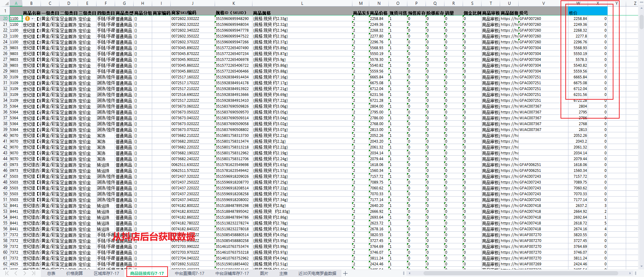
Task: Add a new sheet with plus icon
Action: pyautogui.click(x=345, y=274)
